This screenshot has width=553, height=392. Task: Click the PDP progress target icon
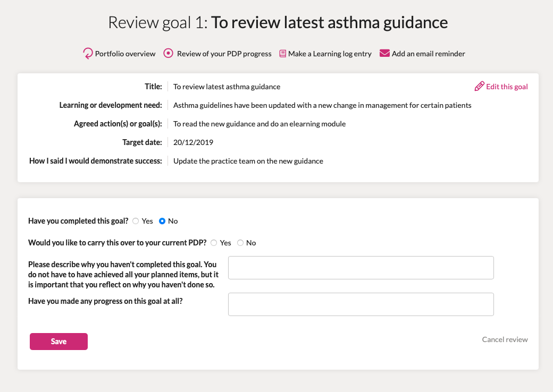coord(168,53)
